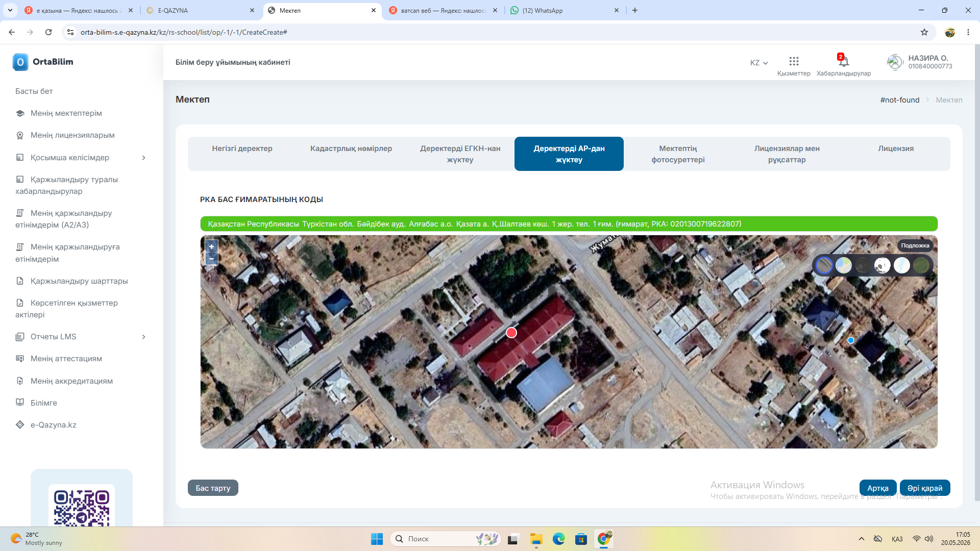
Task: Click the Подложка basemap label
Action: 915,246
